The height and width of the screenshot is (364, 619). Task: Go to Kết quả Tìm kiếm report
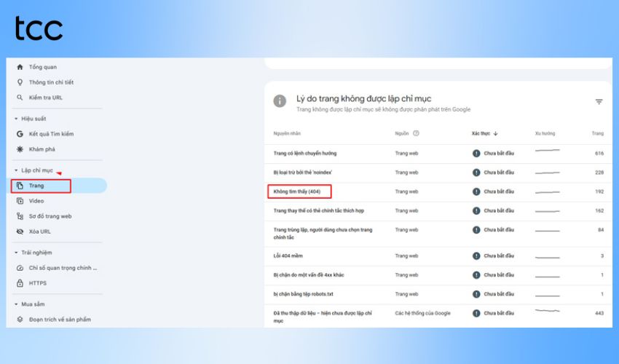click(51, 134)
